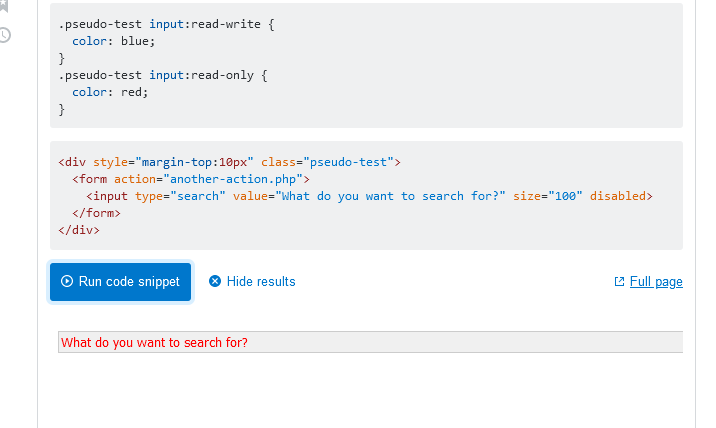Select the Hide results link text
Screen dimensions: 716x428
click(x=261, y=282)
